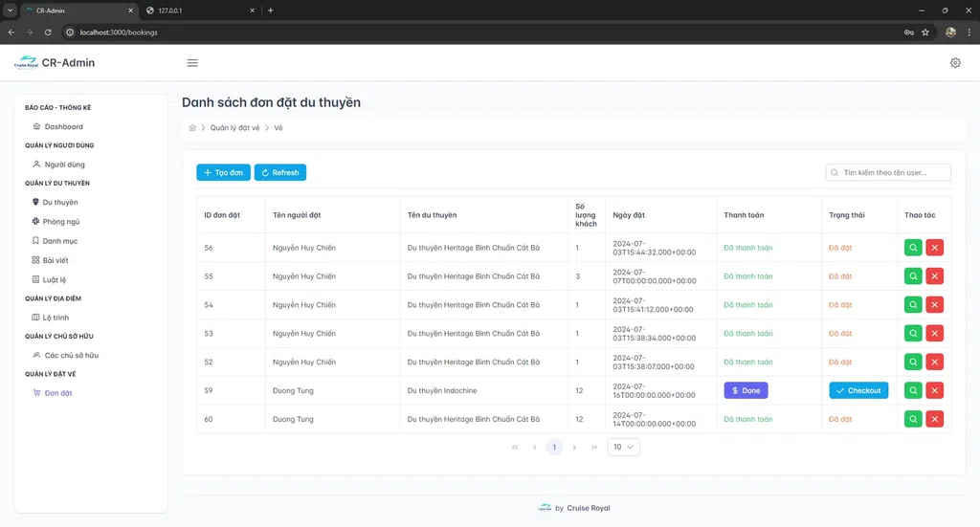Click the Tạo đơn button
The height and width of the screenshot is (527, 980).
[223, 173]
